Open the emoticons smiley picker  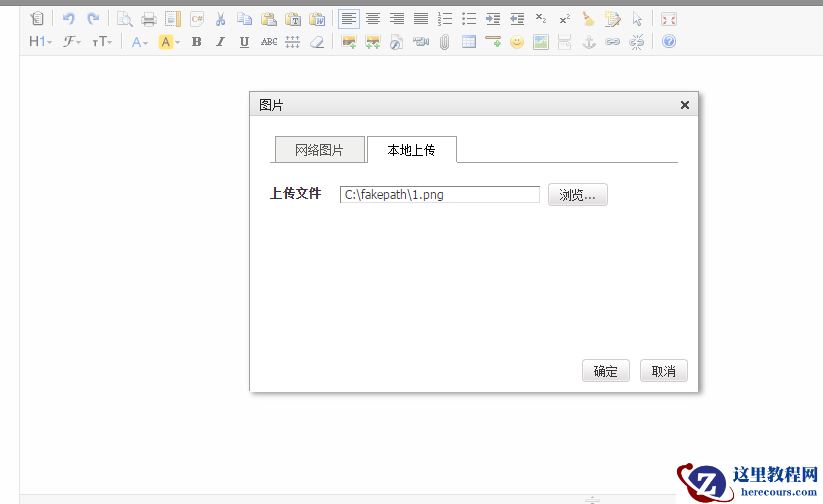[517, 41]
